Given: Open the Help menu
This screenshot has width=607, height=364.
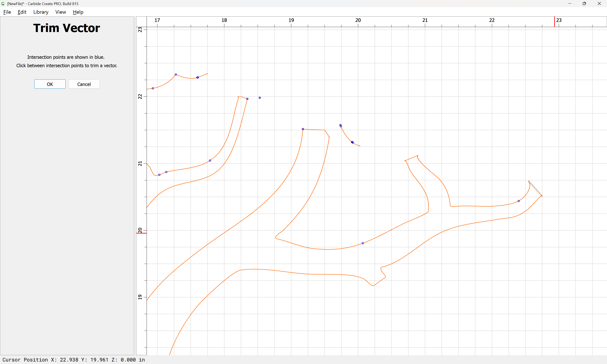Looking at the screenshot, I should [78, 12].
